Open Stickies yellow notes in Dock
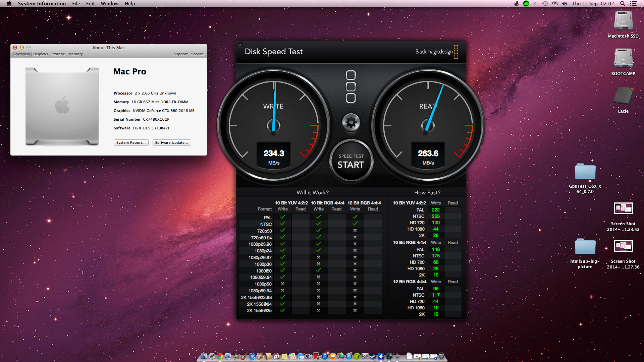The image size is (644, 362). coord(284,356)
